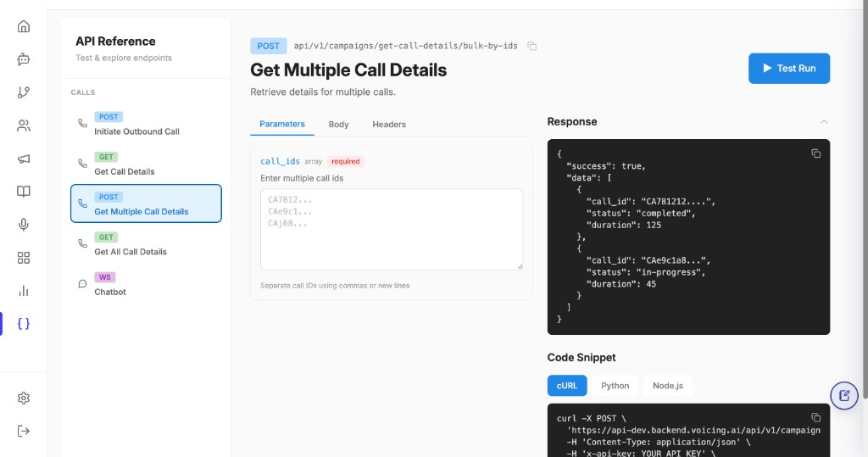The height and width of the screenshot is (457, 868).
Task: Click "duration": 125 line in response
Action: pyautogui.click(x=623, y=225)
